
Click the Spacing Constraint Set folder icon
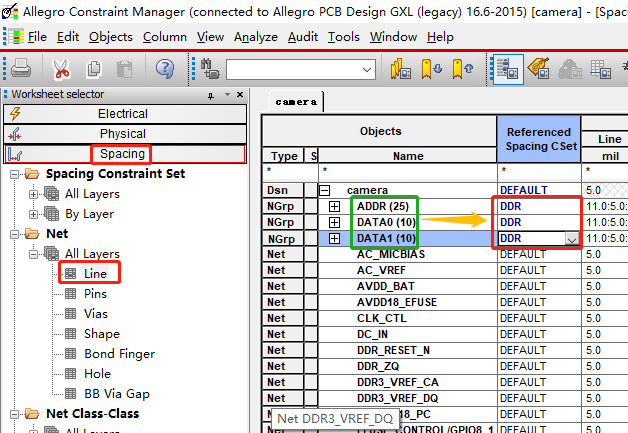[32, 174]
